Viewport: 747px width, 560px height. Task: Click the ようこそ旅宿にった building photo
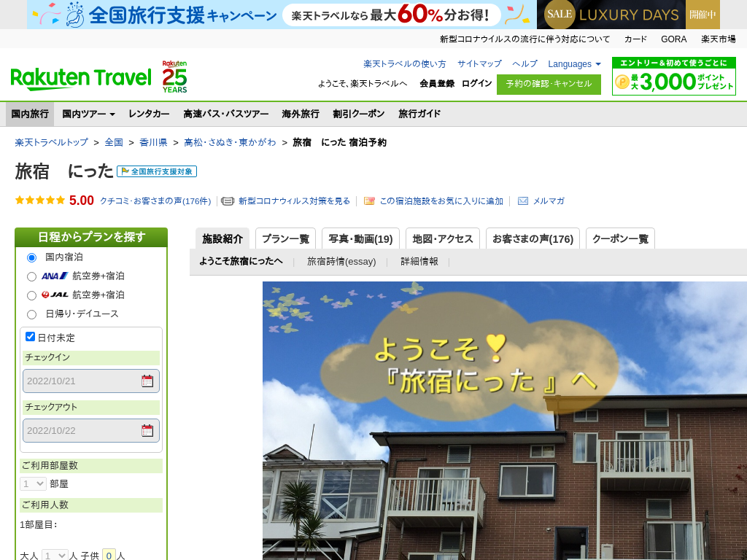point(505,421)
